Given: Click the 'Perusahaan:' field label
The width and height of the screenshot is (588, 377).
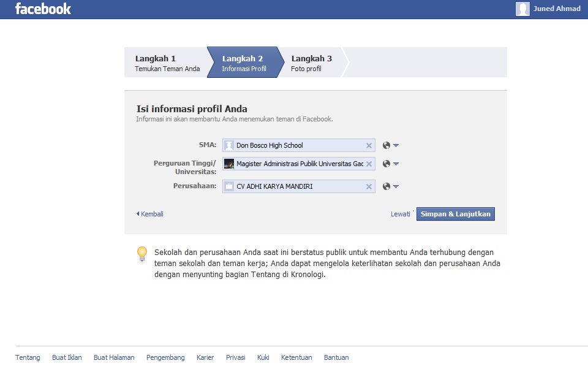Looking at the screenshot, I should click(195, 186).
